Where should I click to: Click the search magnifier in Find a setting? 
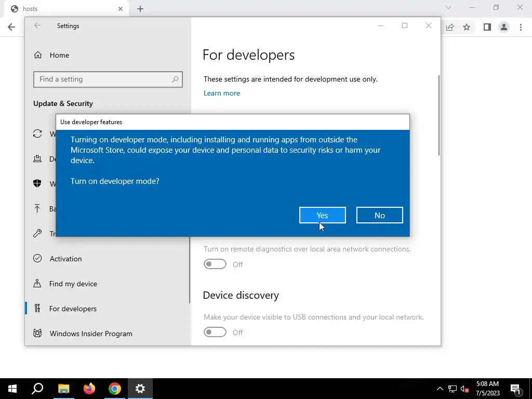[x=175, y=79]
